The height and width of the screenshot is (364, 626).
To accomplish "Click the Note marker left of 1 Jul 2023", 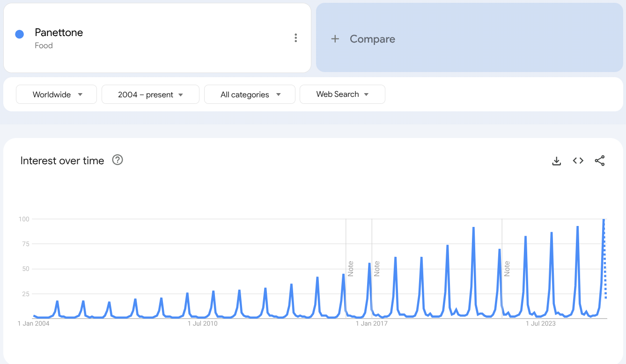I will (507, 269).
